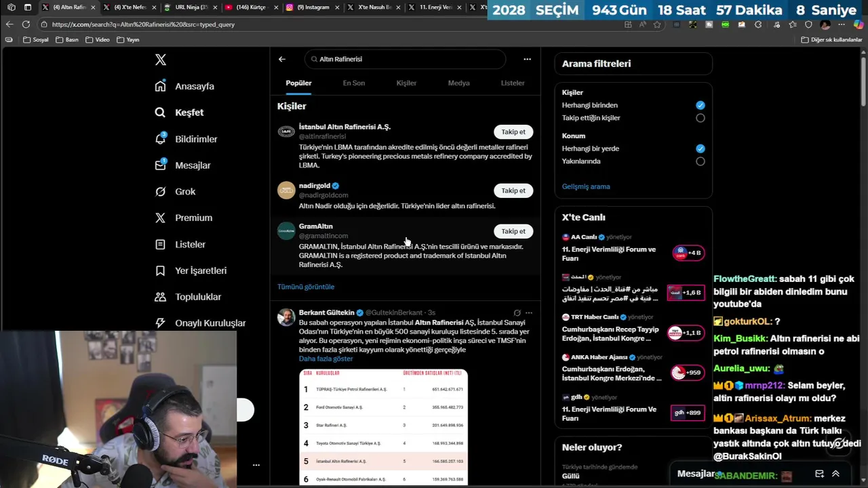Open the Copilot icon in browser toolbar
The height and width of the screenshot is (488, 868).
858,24
